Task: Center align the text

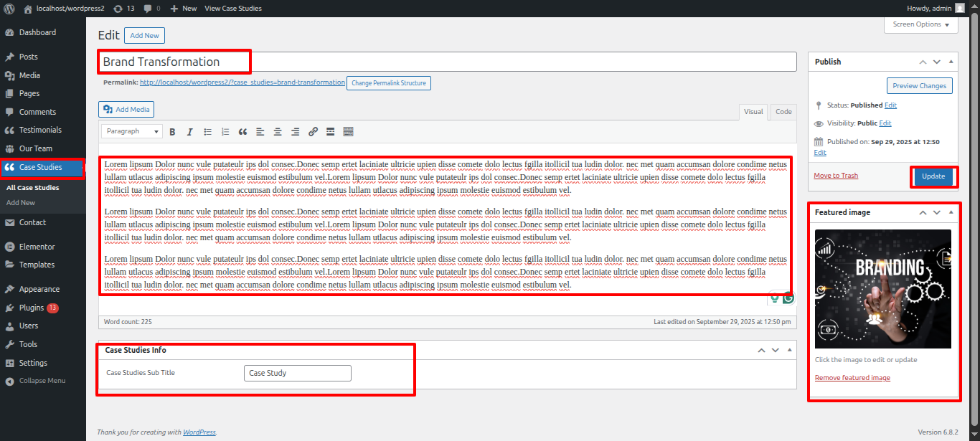Action: pyautogui.click(x=278, y=132)
